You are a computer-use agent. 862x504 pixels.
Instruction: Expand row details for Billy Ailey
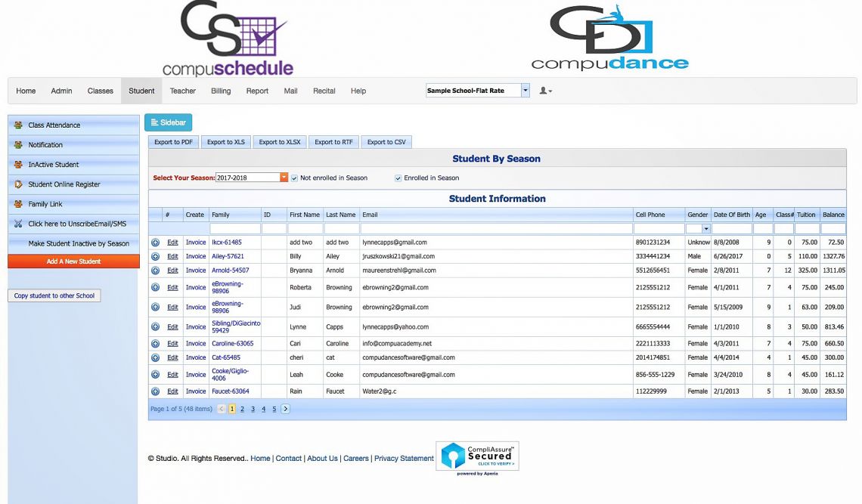tap(155, 257)
